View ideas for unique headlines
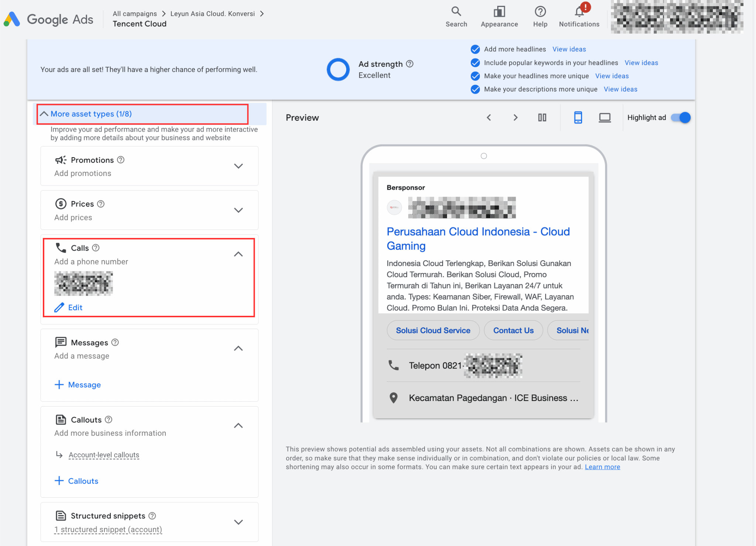 [612, 76]
